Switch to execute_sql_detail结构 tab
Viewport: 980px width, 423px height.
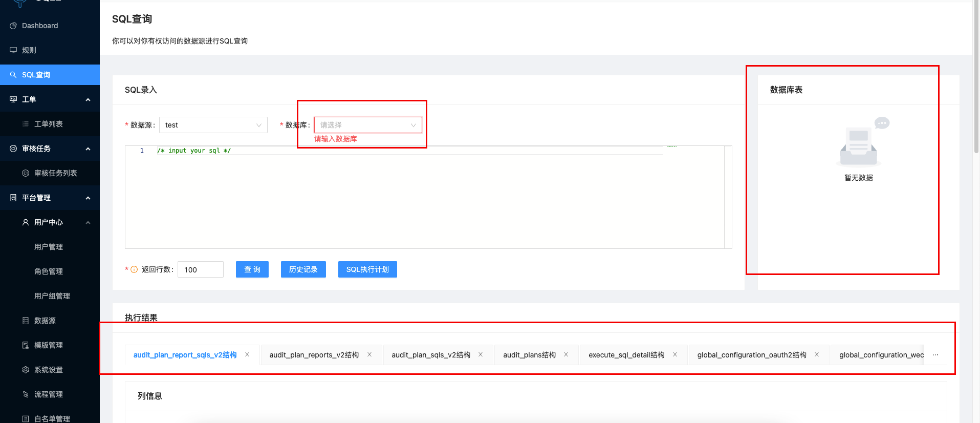click(626, 355)
